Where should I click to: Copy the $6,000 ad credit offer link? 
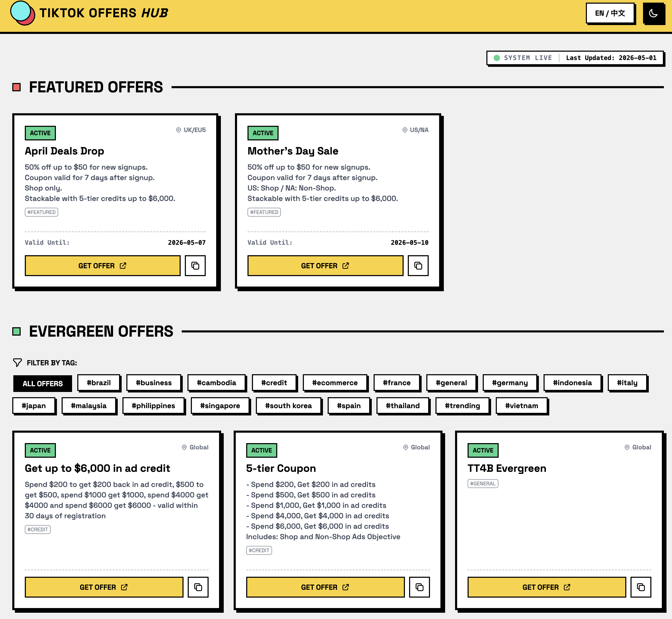pyautogui.click(x=198, y=587)
